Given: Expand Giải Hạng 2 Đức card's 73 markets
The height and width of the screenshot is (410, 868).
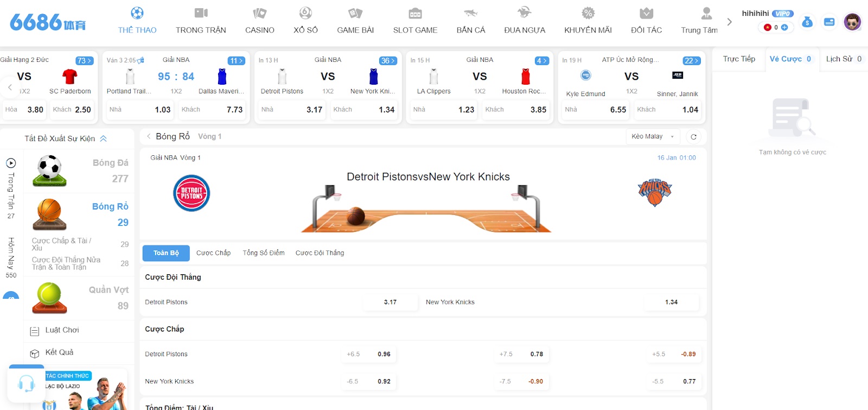Looking at the screenshot, I should pyautogui.click(x=84, y=61).
